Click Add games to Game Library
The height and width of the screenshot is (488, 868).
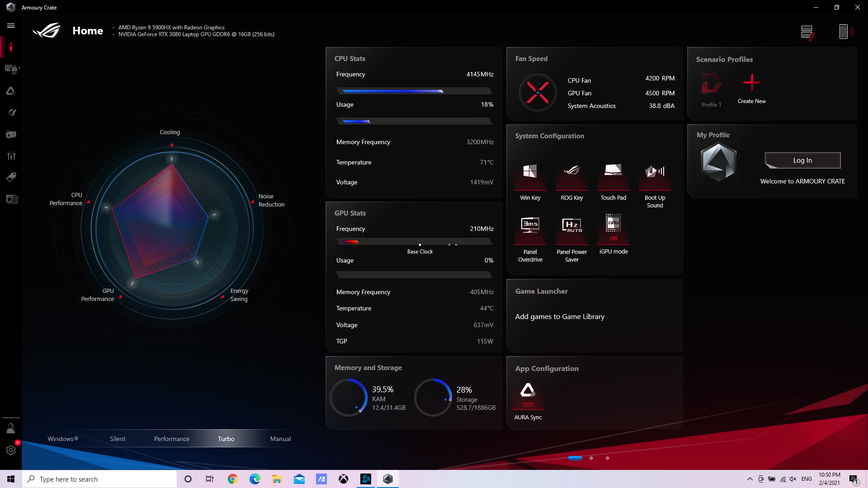click(x=560, y=316)
